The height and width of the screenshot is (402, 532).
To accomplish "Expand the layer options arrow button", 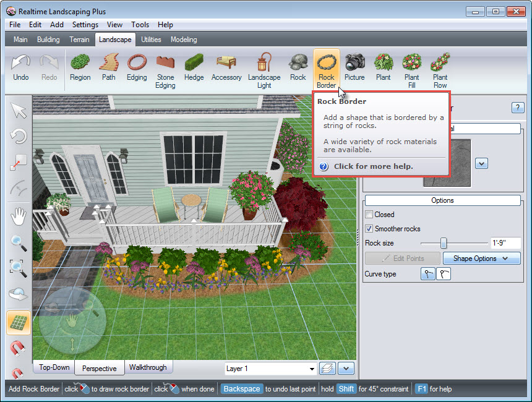I will pos(346,368).
